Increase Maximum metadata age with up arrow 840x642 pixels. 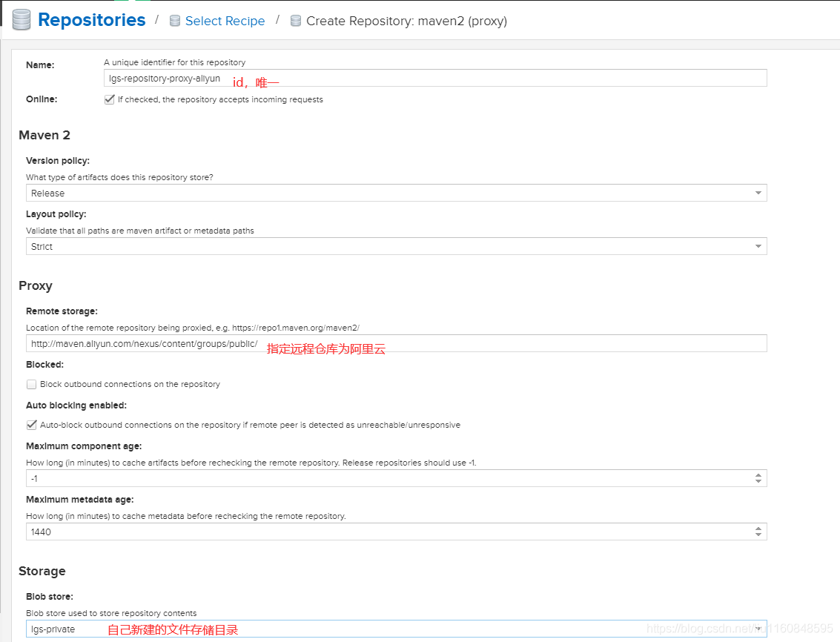point(758,529)
